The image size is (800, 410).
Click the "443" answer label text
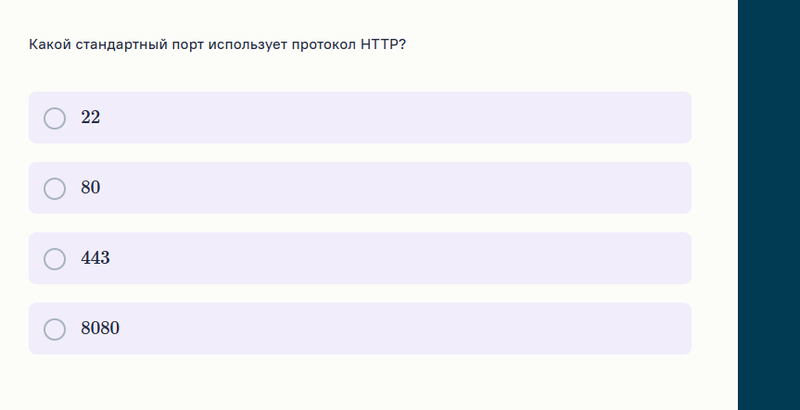click(x=96, y=259)
